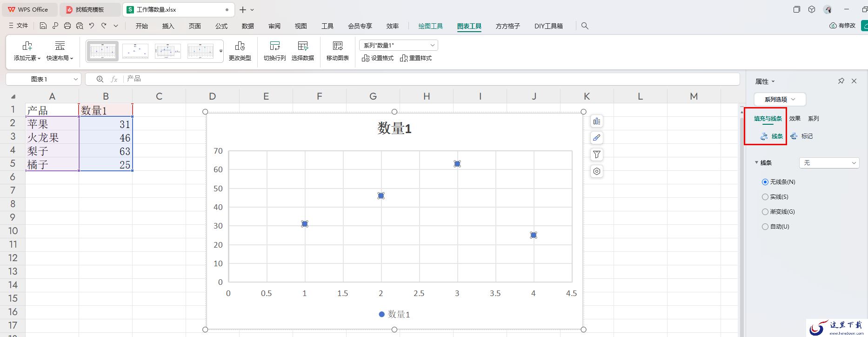Select the chart title 数量1
This screenshot has width=868, height=337.
[x=394, y=128]
